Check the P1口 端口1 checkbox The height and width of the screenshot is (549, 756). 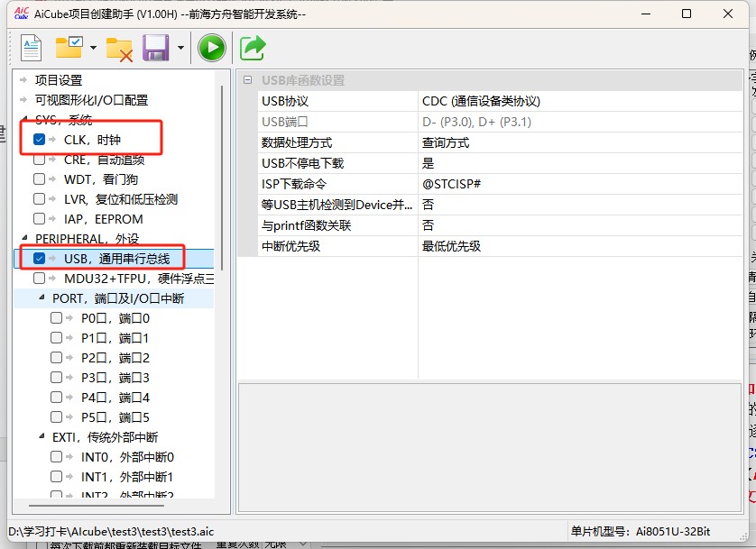point(57,337)
